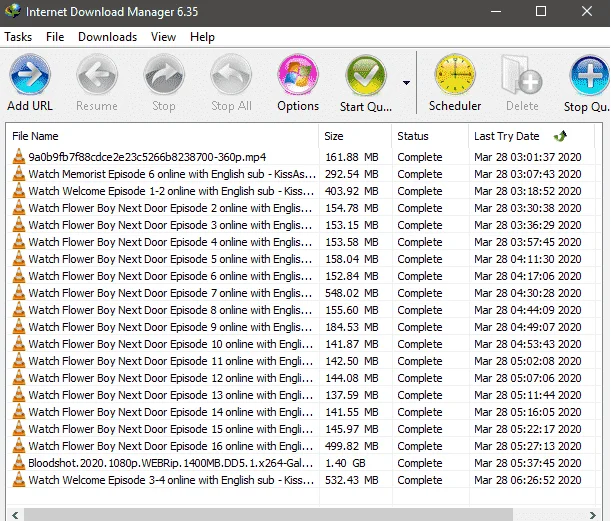The height and width of the screenshot is (521, 611).
Task: Click the horizontal scrollbar left arrow
Action: (15, 515)
